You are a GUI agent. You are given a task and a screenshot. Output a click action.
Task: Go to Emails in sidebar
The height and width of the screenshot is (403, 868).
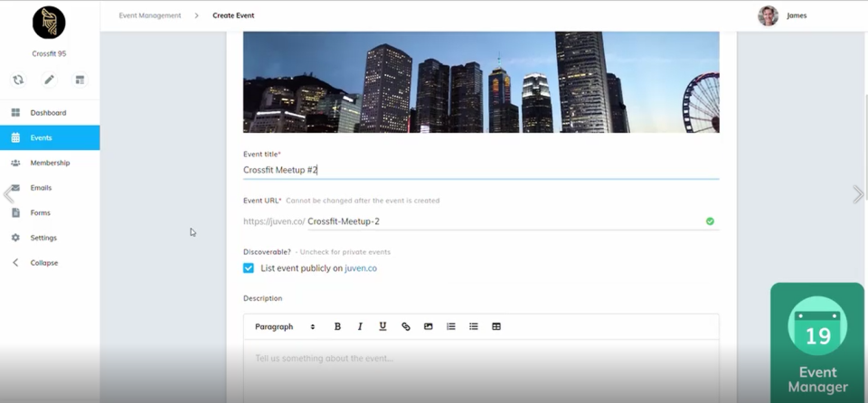(x=50, y=188)
